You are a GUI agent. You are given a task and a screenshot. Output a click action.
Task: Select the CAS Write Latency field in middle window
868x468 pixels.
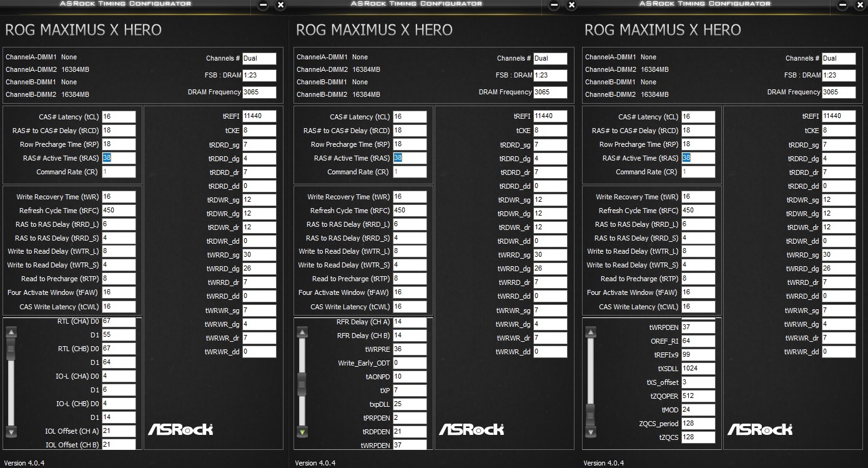pyautogui.click(x=410, y=307)
